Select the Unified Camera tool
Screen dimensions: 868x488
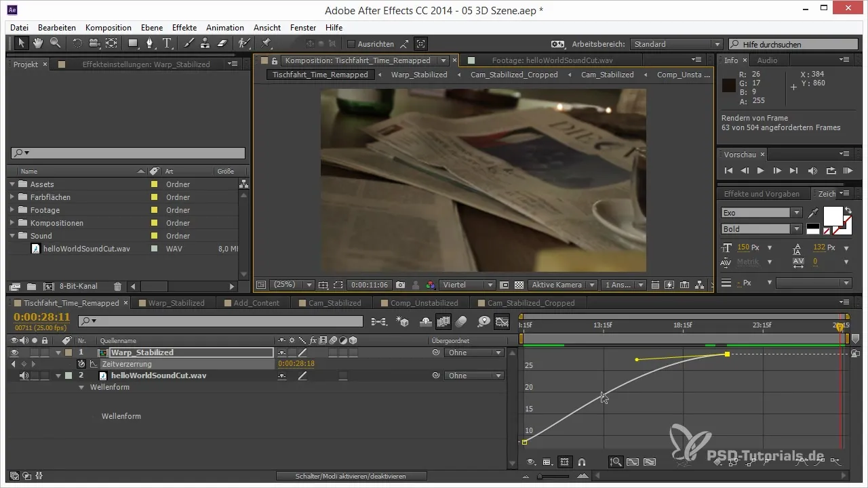point(94,43)
